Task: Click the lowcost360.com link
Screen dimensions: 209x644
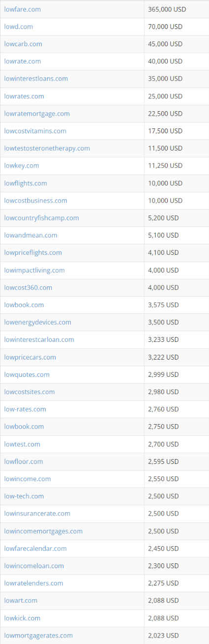Action: 28,287
